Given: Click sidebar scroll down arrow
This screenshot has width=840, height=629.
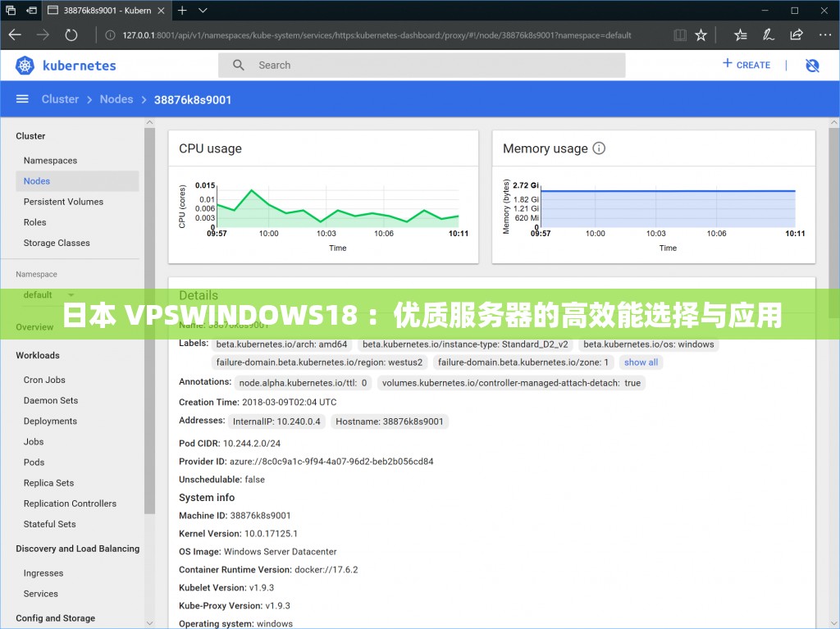Looking at the screenshot, I should coord(149,623).
